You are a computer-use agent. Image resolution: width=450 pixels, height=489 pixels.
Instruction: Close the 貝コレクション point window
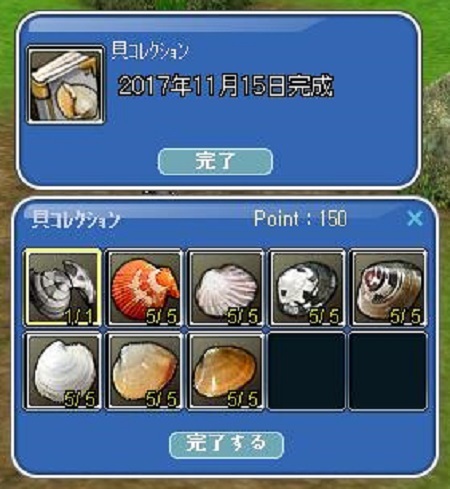click(415, 218)
